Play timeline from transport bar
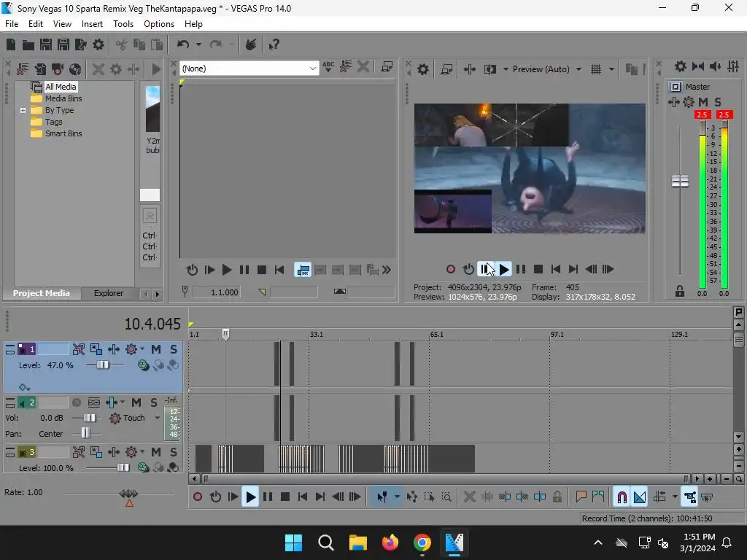 pos(250,497)
